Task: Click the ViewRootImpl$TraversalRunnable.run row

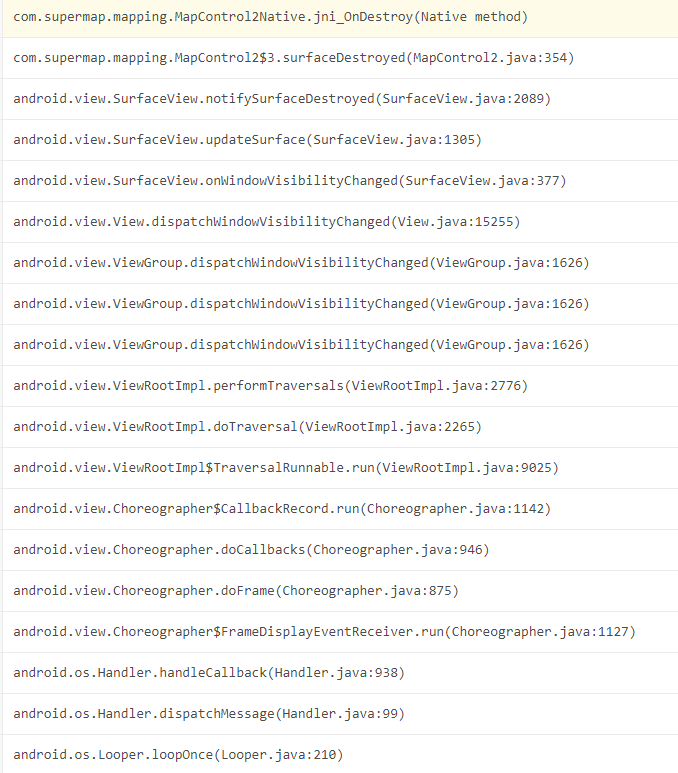Action: [340, 467]
